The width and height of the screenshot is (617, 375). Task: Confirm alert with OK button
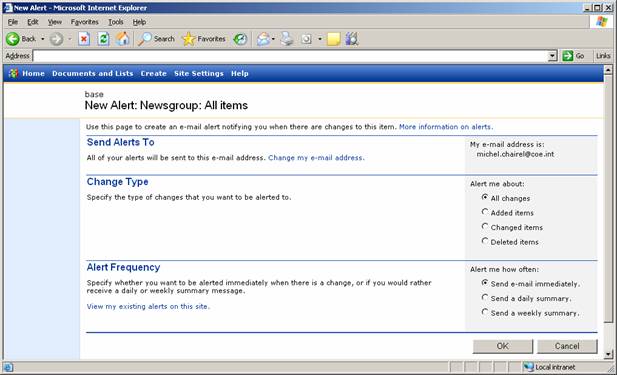(x=502, y=346)
